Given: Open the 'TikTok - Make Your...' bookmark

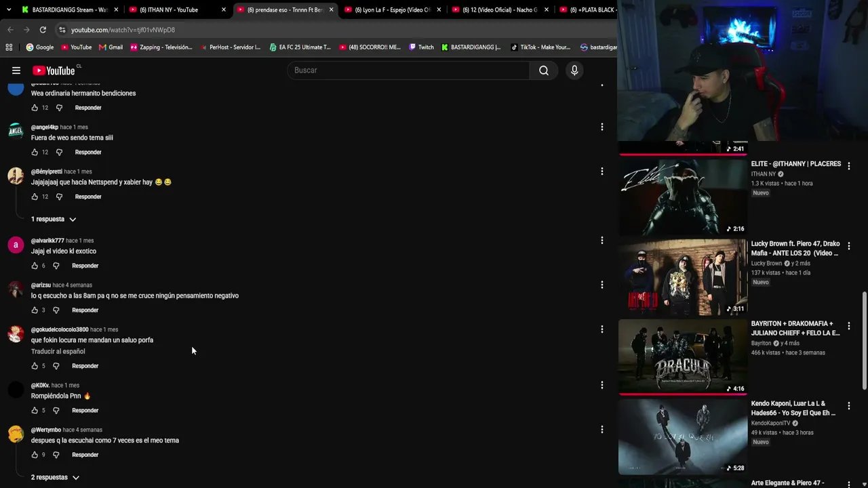Looking at the screenshot, I should (x=540, y=47).
